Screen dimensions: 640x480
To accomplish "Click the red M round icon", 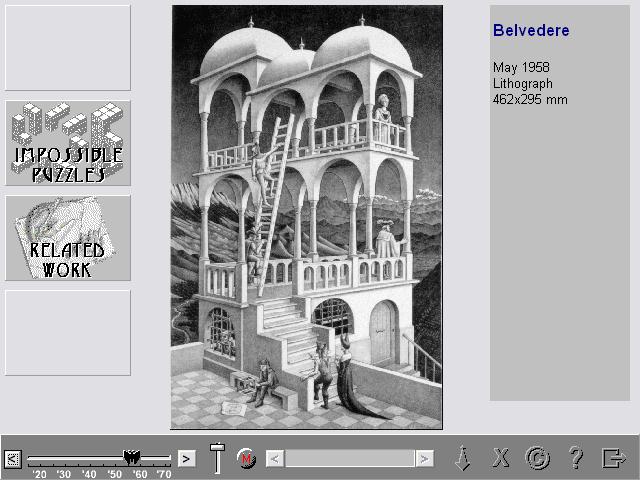I will coord(247,459).
